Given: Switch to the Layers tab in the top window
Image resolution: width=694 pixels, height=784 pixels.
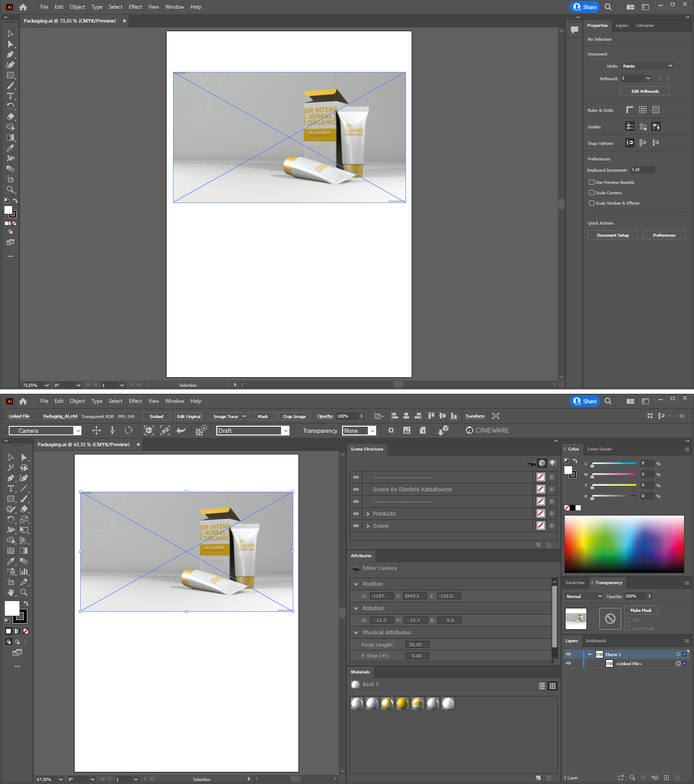Looking at the screenshot, I should click(x=622, y=26).
